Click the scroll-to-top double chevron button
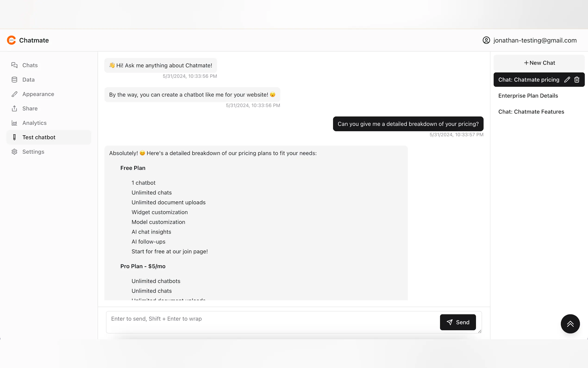 [x=570, y=324]
